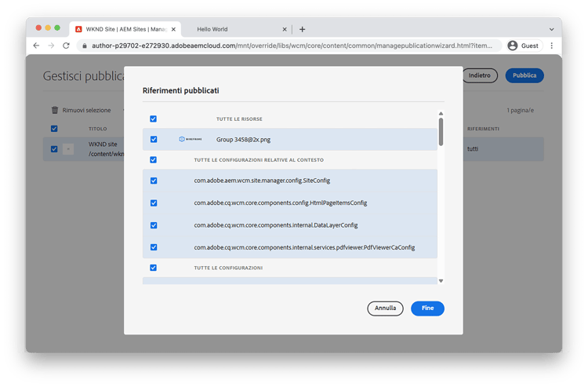588x387 pixels.
Task: Click the dialog scrollbar up arrow
Action: pyautogui.click(x=441, y=113)
